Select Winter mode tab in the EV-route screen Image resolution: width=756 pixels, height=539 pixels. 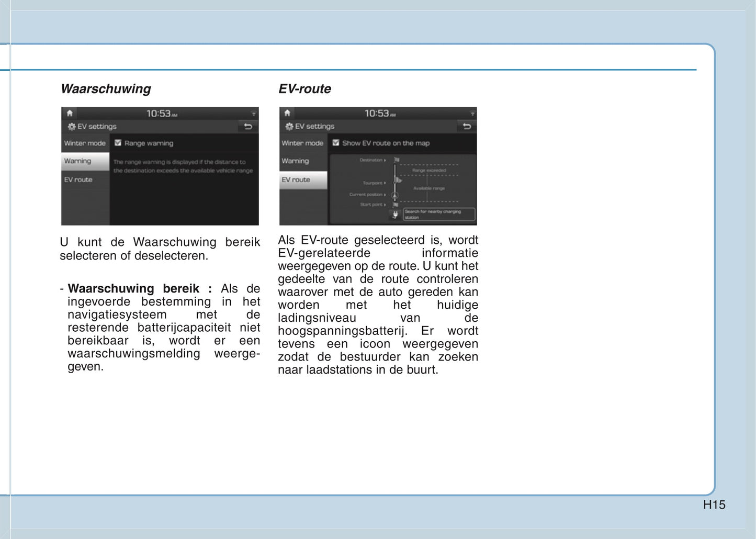[x=302, y=143]
